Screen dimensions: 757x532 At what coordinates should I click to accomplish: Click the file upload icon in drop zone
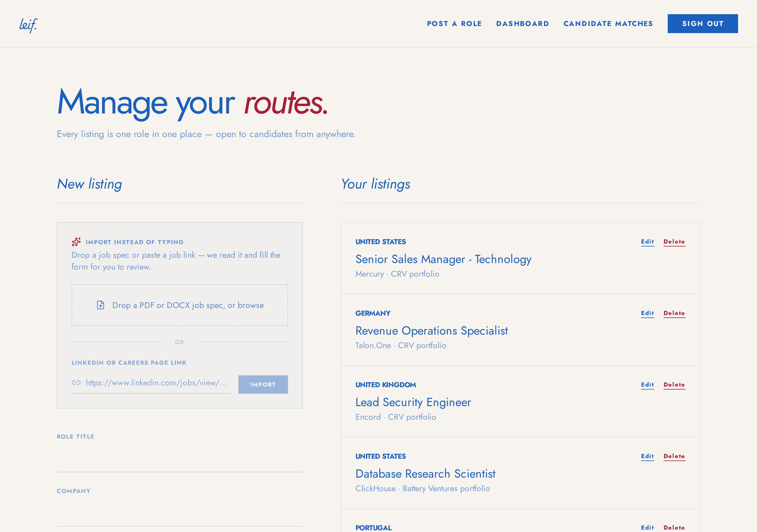tap(101, 305)
